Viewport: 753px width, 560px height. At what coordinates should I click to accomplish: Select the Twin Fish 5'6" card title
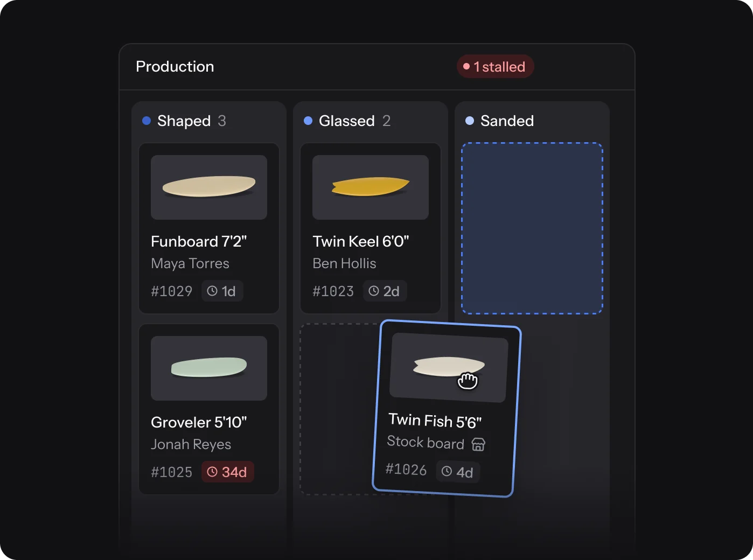(x=435, y=421)
